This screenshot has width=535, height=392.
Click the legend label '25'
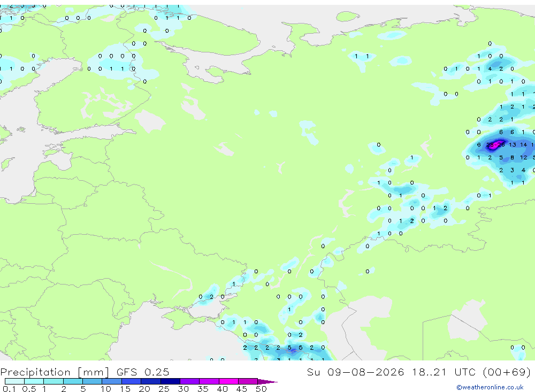[x=164, y=389]
